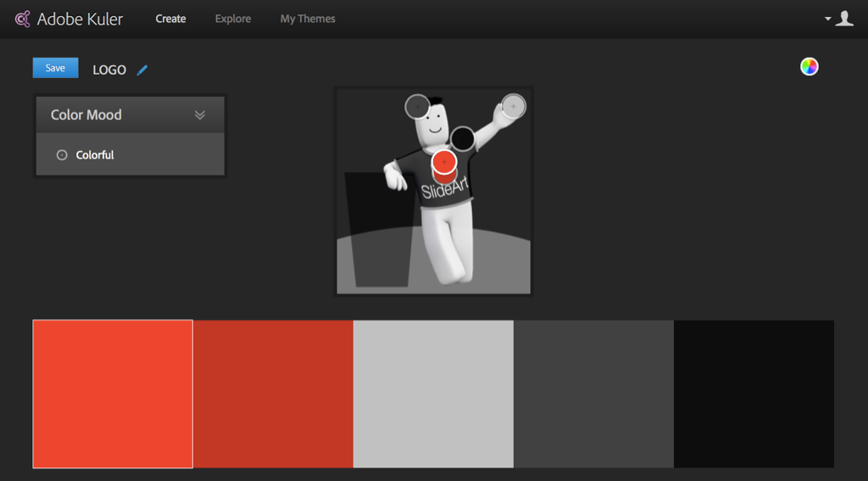The image size is (868, 481).
Task: Select the dark red swatch
Action: [274, 394]
